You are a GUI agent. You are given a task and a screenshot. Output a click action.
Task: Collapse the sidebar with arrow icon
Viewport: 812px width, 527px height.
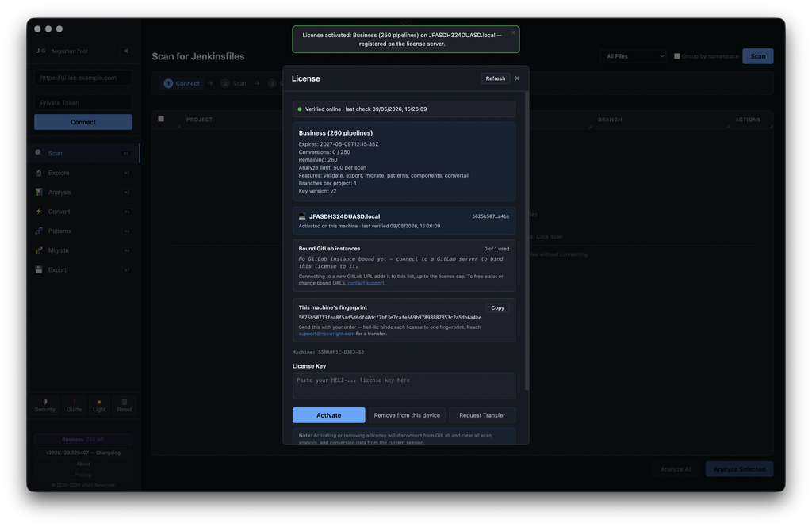coord(126,51)
